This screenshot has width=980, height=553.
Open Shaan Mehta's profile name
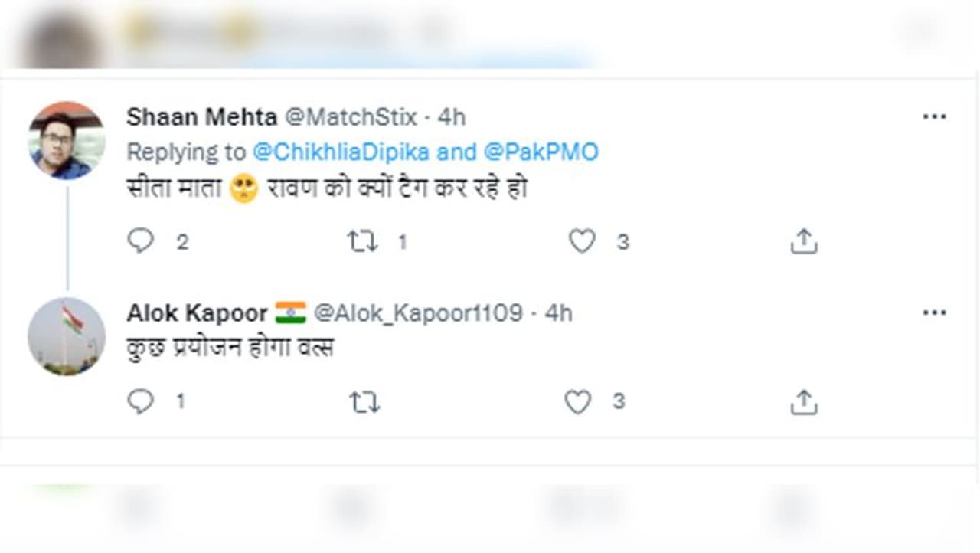(201, 117)
